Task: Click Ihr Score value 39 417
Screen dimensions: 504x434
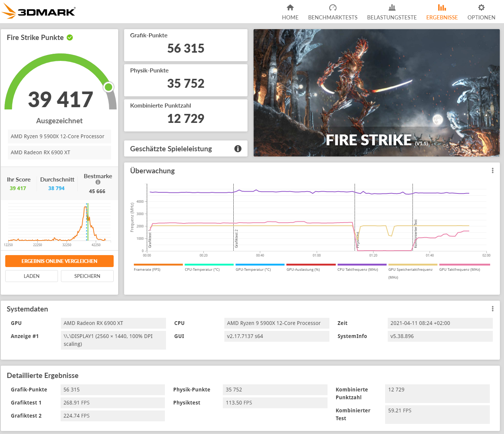Action: tap(18, 188)
